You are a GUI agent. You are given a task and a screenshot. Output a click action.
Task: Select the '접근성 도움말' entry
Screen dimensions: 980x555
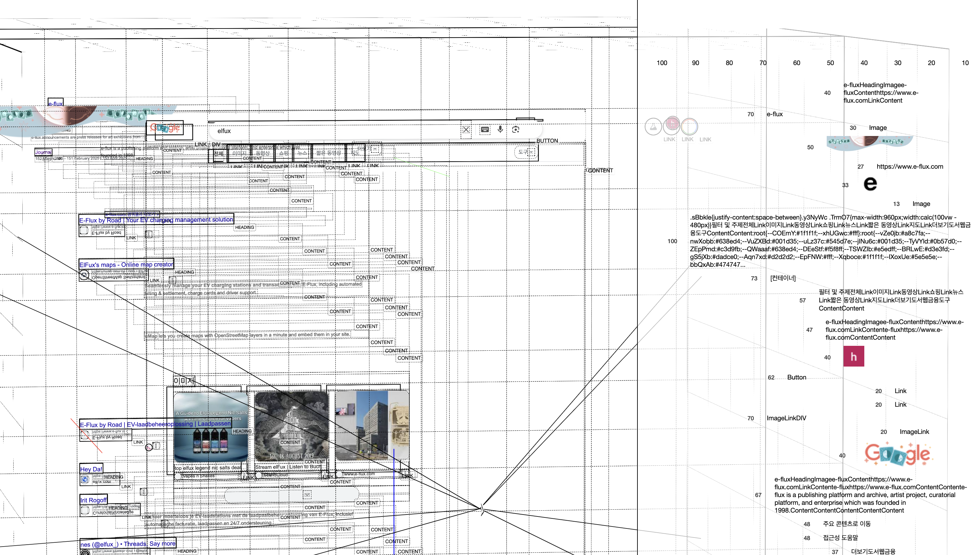pos(840,538)
